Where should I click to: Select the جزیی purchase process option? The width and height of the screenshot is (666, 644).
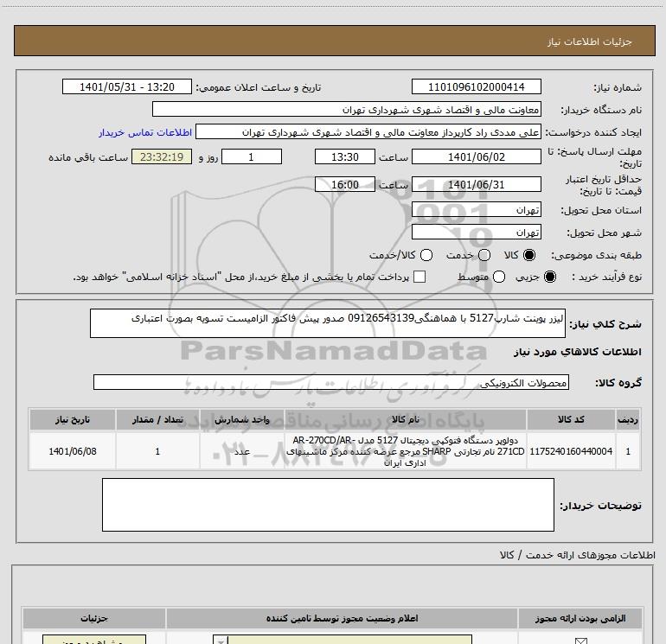[549, 277]
